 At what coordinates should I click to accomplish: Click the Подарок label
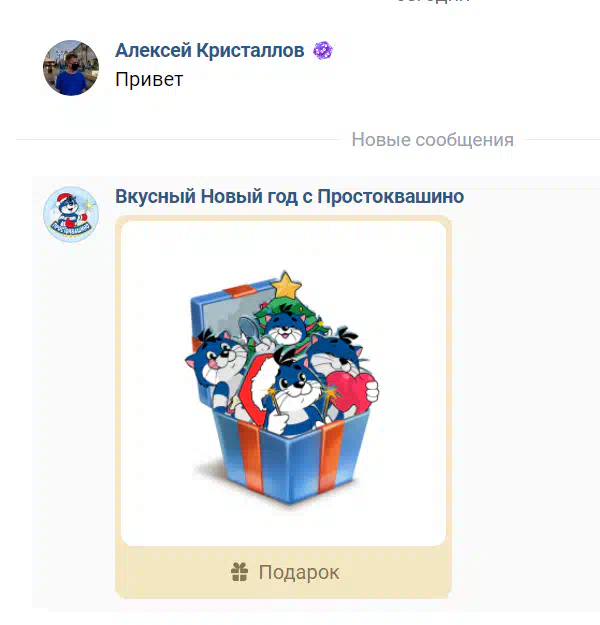pos(299,572)
